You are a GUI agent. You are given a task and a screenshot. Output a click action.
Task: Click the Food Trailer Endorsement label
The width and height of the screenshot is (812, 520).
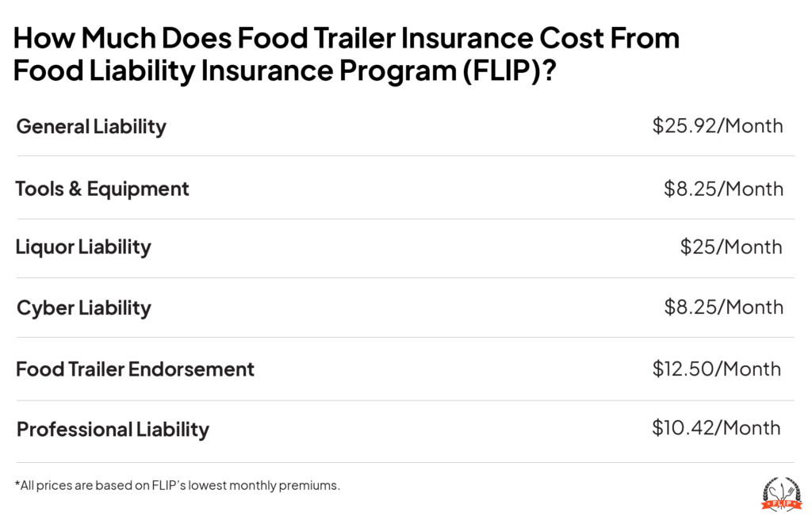click(x=136, y=369)
